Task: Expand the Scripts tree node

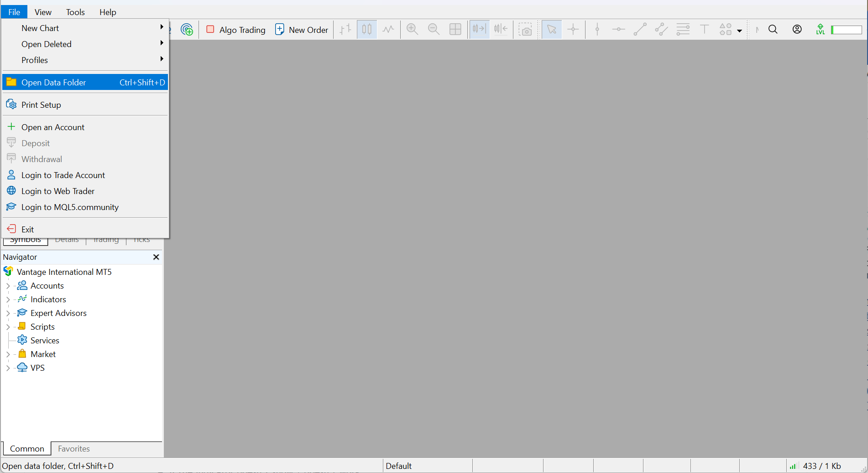Action: pyautogui.click(x=8, y=327)
